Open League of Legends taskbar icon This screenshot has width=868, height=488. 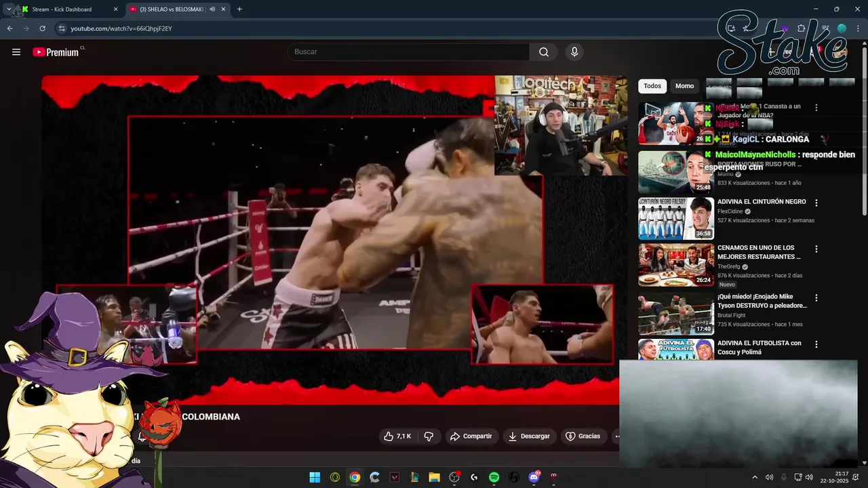[414, 477]
